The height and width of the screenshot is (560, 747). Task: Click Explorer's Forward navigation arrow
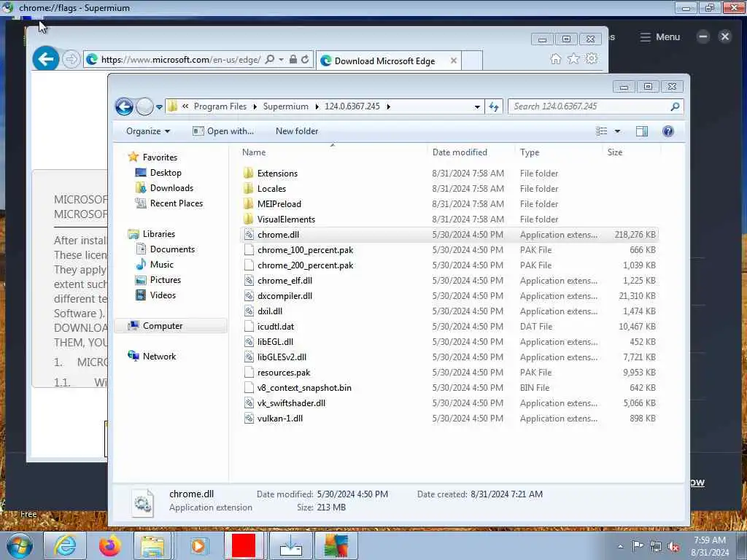(x=144, y=106)
